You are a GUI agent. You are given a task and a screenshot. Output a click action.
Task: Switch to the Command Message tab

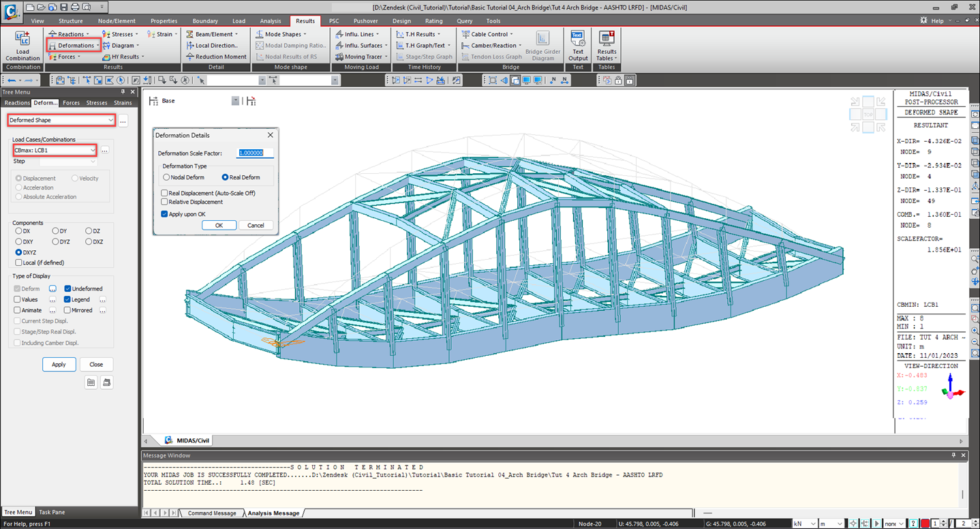[x=212, y=513]
